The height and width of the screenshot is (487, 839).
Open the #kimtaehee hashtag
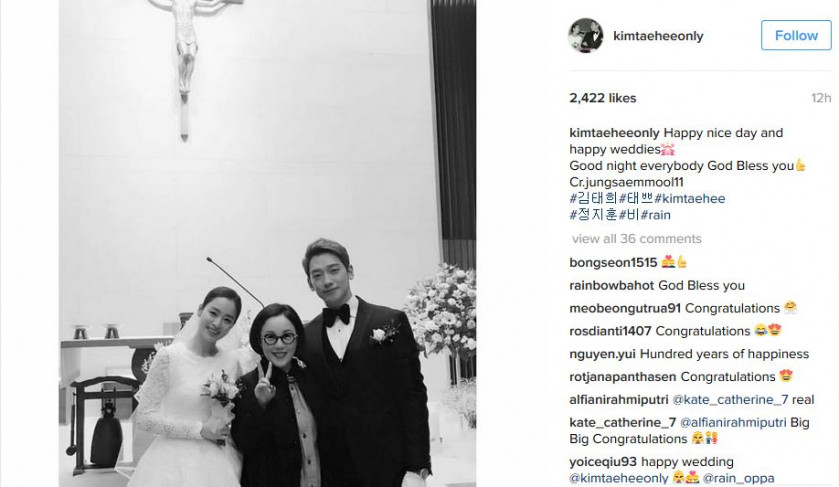pyautogui.click(x=690, y=199)
